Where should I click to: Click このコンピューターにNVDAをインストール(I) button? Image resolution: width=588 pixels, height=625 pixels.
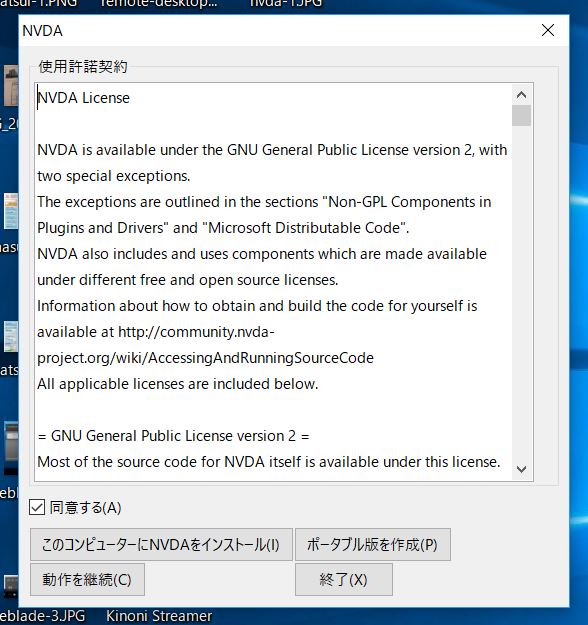161,544
